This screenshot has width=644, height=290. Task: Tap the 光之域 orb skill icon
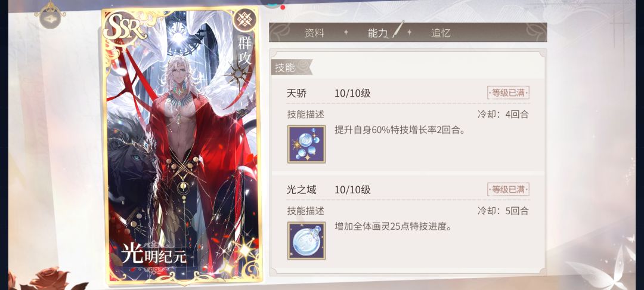306,240
